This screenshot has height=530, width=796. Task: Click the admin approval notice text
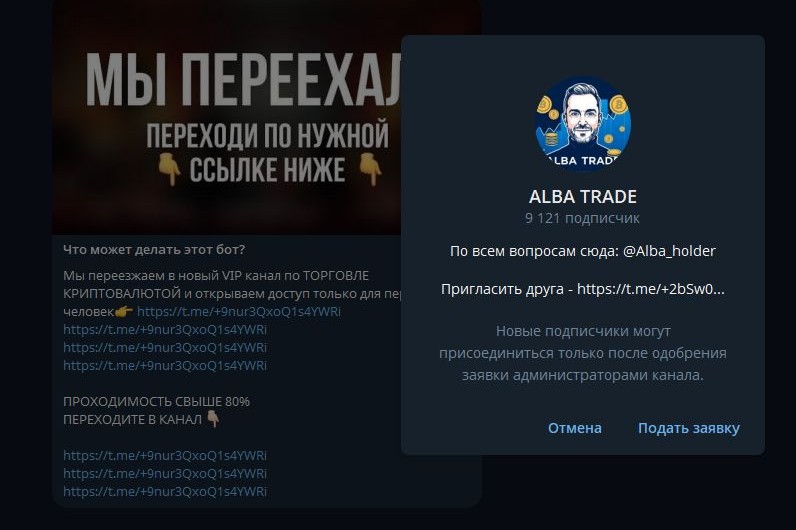click(x=583, y=353)
